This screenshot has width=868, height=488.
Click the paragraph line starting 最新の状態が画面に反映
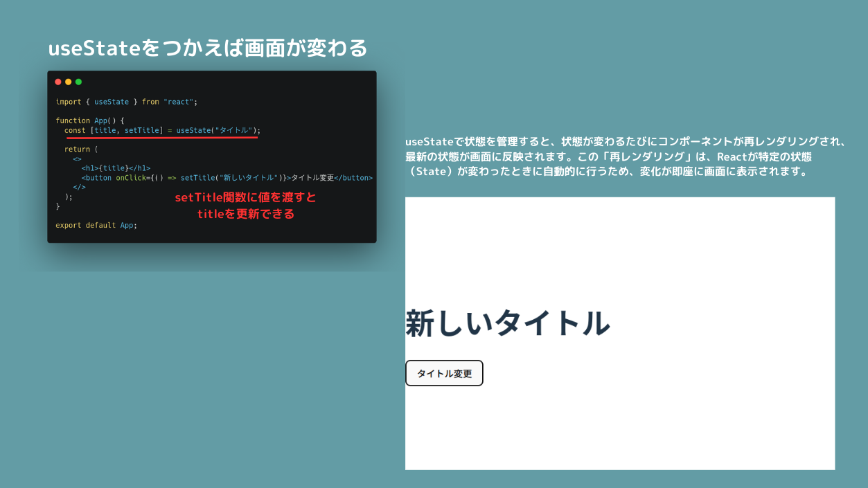608,156
